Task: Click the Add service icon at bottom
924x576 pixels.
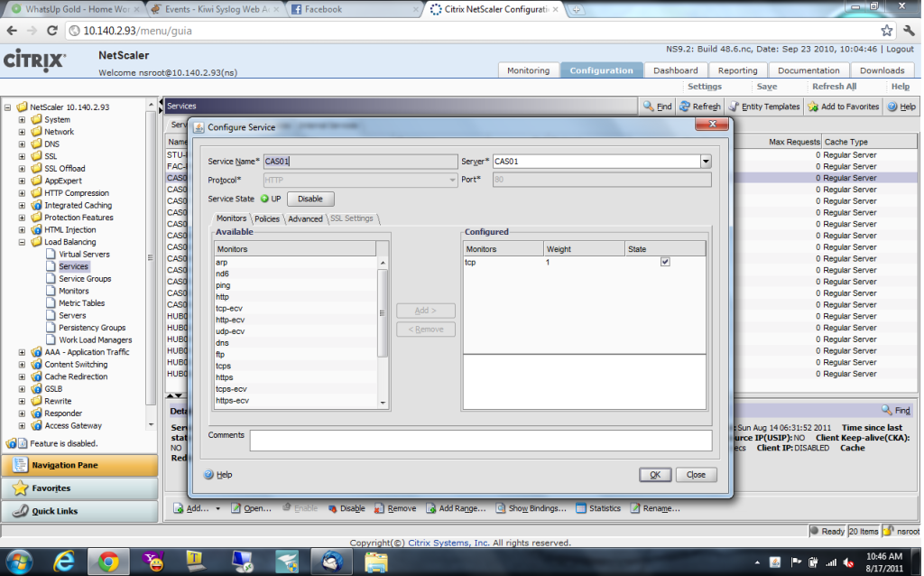Action: (178, 508)
